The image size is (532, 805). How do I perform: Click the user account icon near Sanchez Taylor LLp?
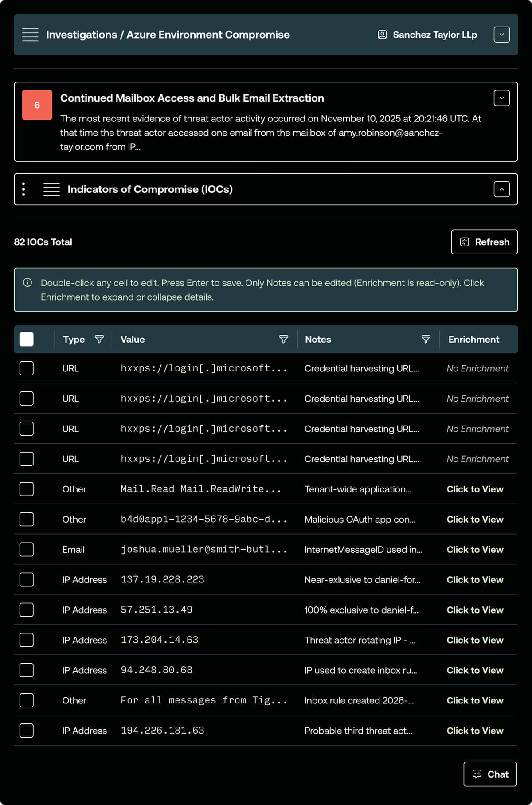click(x=382, y=35)
